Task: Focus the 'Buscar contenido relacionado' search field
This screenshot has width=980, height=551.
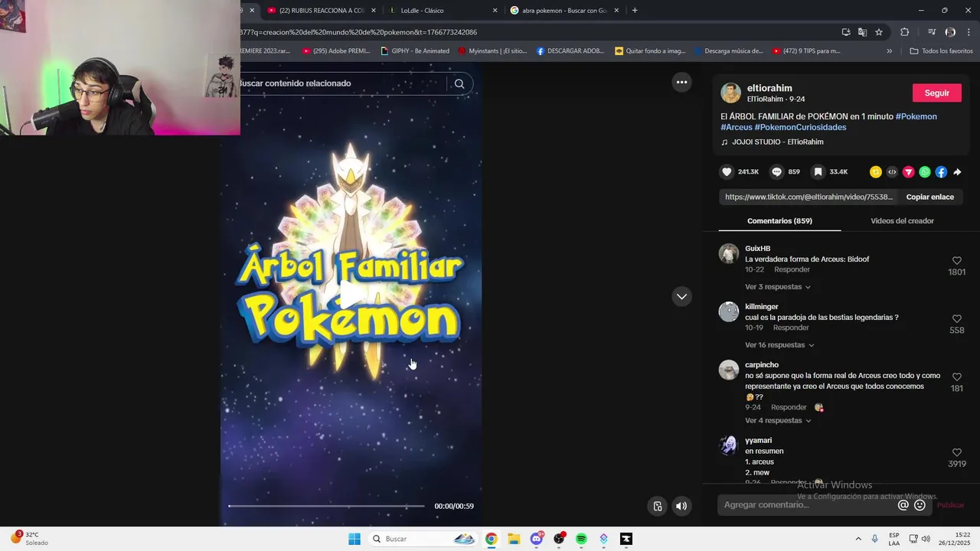Action: (x=341, y=83)
